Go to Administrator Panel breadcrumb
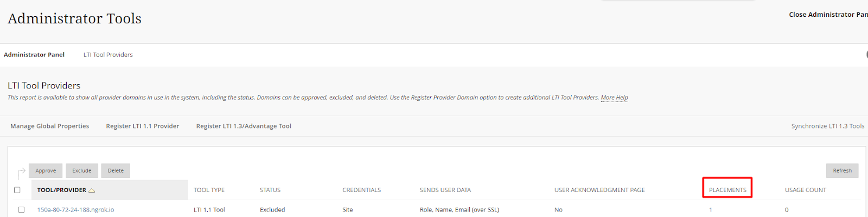Viewport: 868px width, 217px height. click(x=34, y=55)
